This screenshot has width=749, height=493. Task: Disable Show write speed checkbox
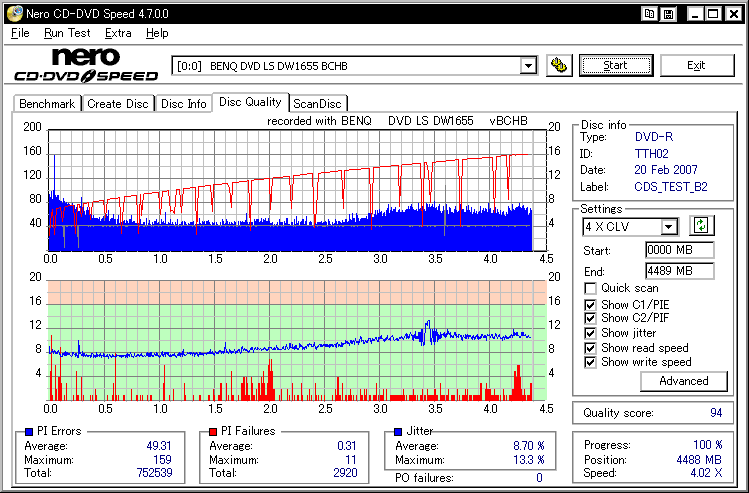590,362
